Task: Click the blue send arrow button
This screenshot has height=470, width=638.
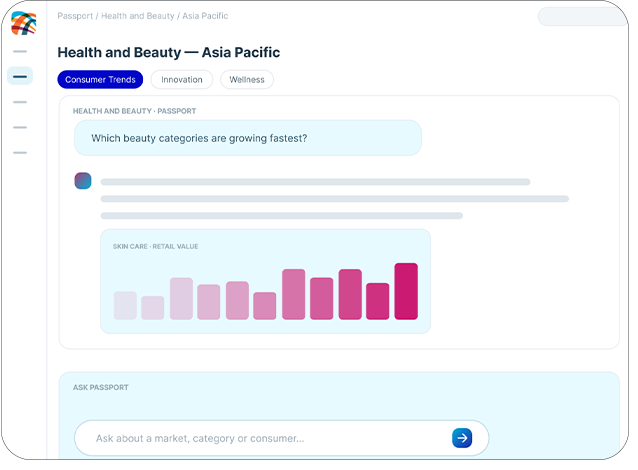Action: pos(462,438)
